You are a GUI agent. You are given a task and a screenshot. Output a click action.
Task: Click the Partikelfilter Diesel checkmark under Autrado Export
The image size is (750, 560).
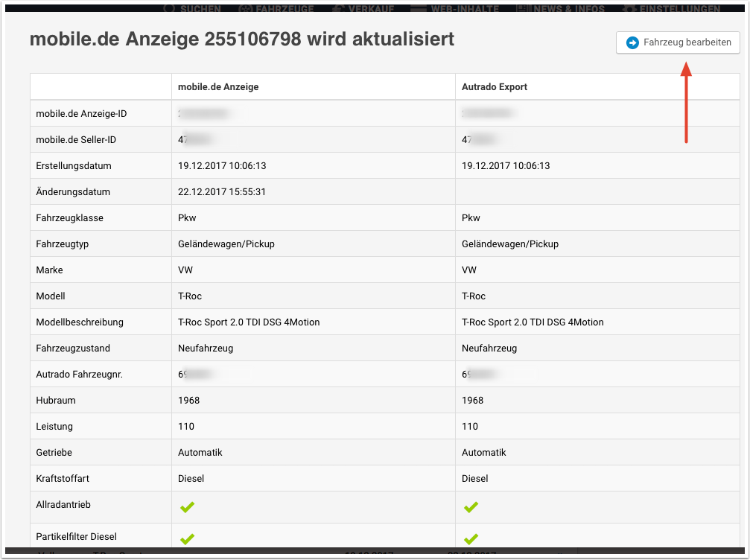[471, 538]
